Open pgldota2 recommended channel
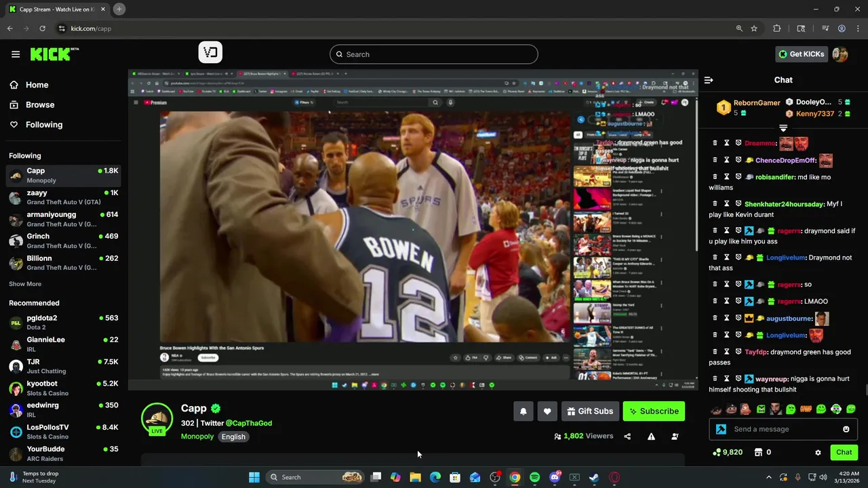Image resolution: width=868 pixels, height=488 pixels. (x=64, y=323)
